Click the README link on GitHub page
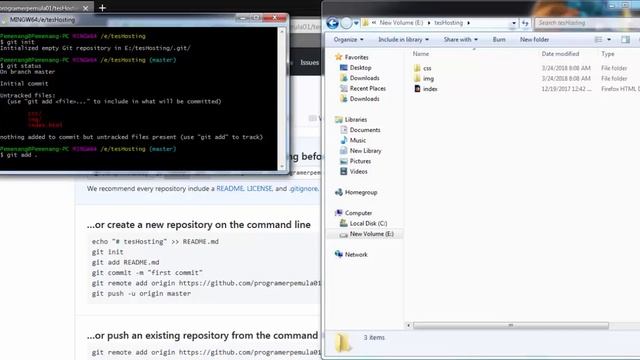The image size is (640, 360). [x=230, y=189]
